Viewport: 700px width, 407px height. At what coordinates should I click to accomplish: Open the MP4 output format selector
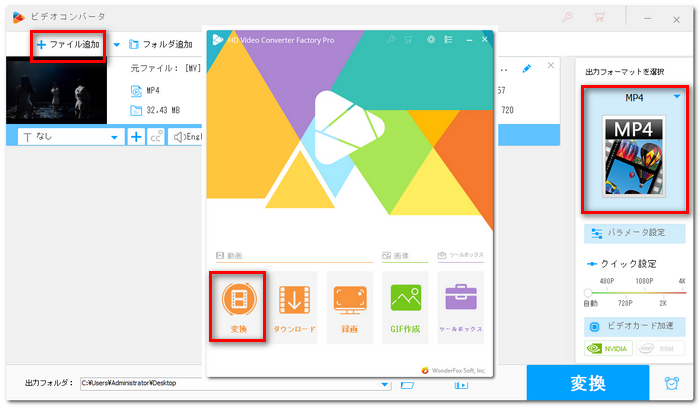(634, 98)
